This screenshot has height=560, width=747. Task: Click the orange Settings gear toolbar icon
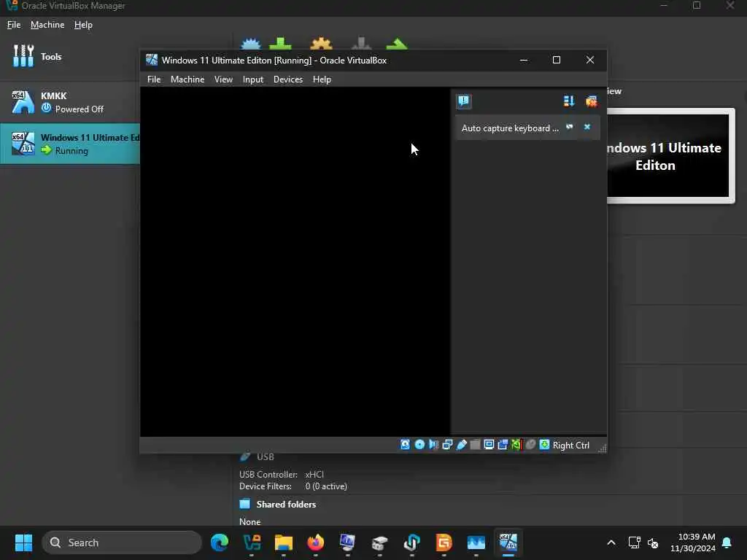[321, 44]
